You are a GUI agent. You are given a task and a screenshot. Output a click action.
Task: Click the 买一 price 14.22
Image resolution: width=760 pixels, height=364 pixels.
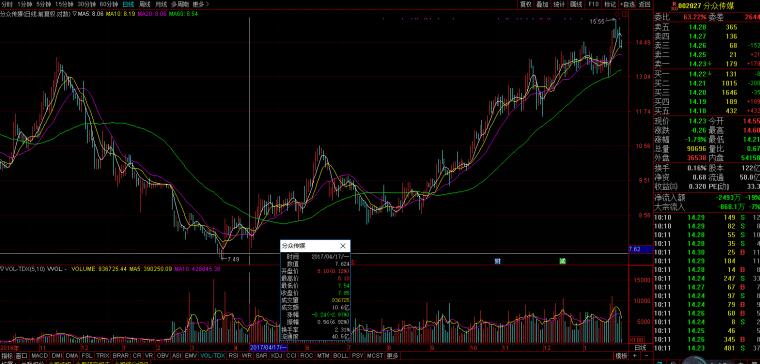(x=697, y=74)
